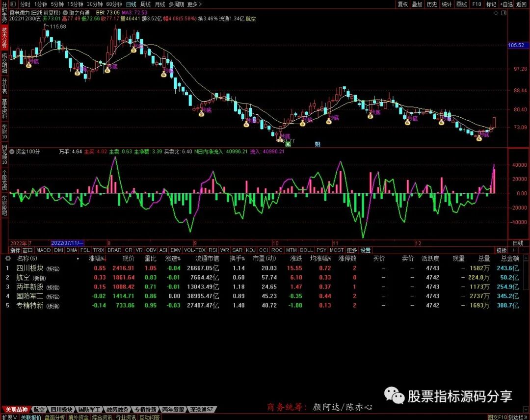Add stock with +自选 button
The width and height of the screenshot is (530, 420).
506,4
